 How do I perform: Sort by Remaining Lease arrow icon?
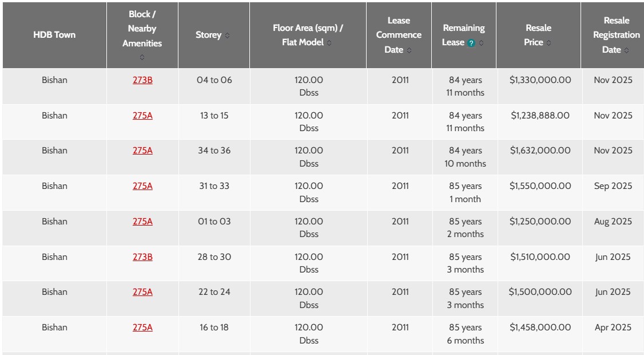click(482, 43)
